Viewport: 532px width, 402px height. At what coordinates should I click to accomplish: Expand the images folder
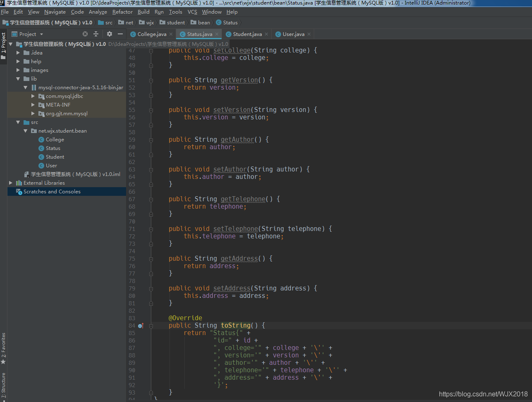(18, 70)
